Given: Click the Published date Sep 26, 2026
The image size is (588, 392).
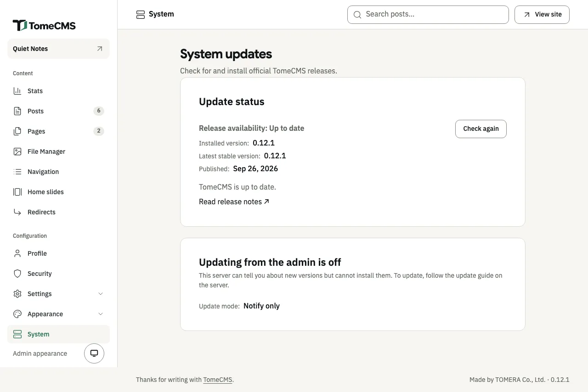Looking at the screenshot, I should (255, 168).
